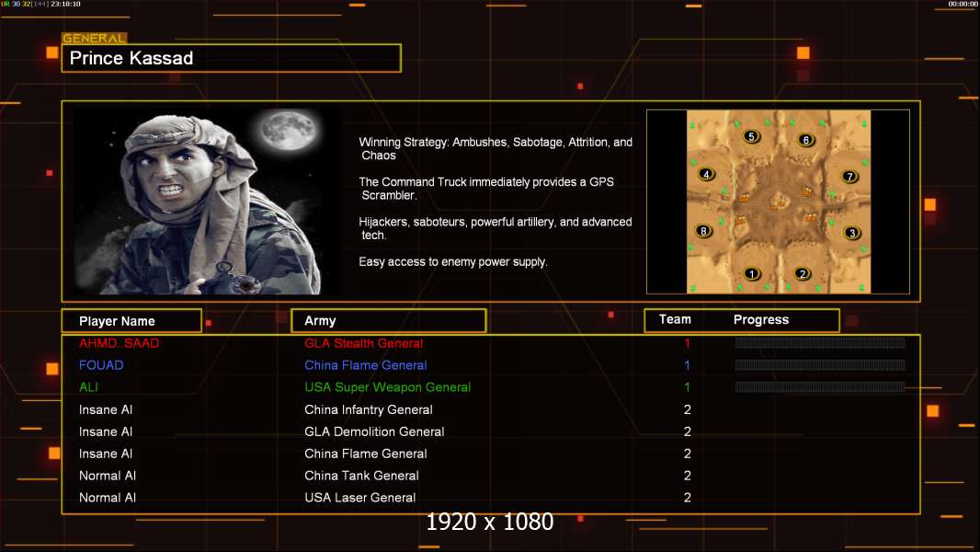980x552 pixels.
Task: Click the Prince Kassad general portrait
Action: pos(206,201)
